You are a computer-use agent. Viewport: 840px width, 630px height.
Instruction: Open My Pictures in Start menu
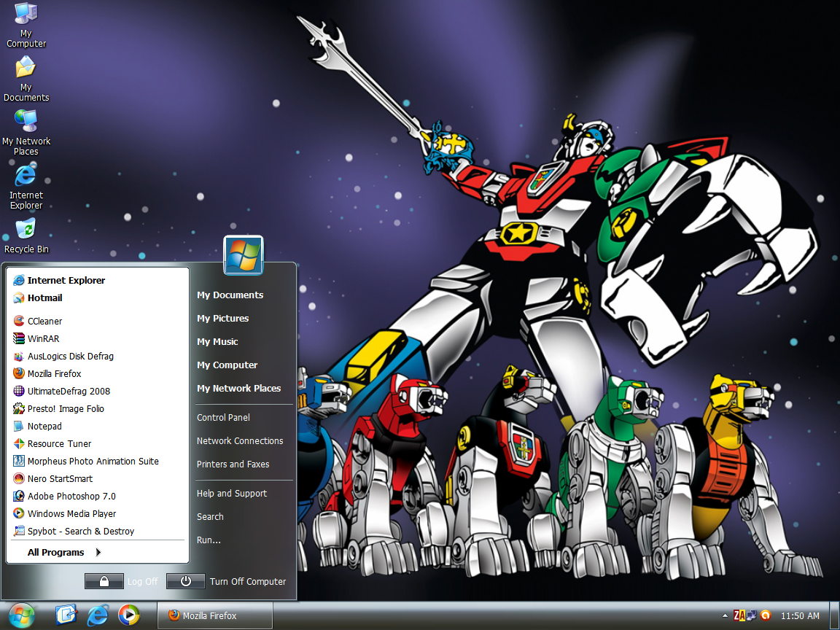[x=223, y=318]
